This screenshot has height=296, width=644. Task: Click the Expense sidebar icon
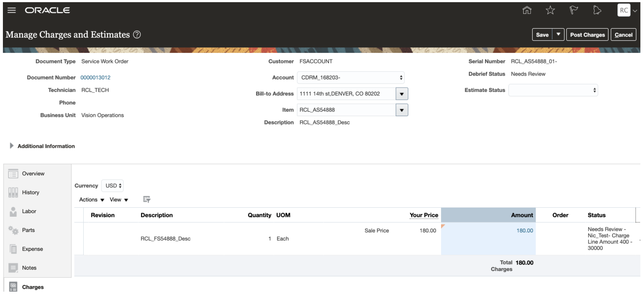coord(13,249)
